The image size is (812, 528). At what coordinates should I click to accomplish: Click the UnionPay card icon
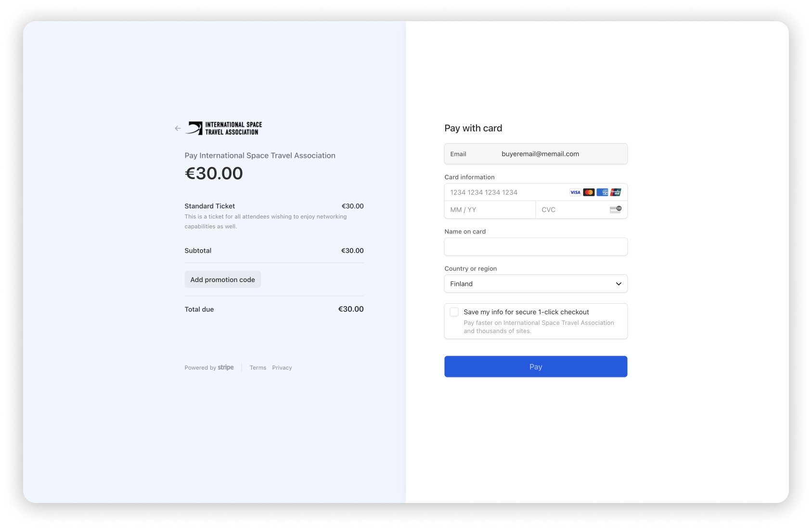[x=616, y=192]
